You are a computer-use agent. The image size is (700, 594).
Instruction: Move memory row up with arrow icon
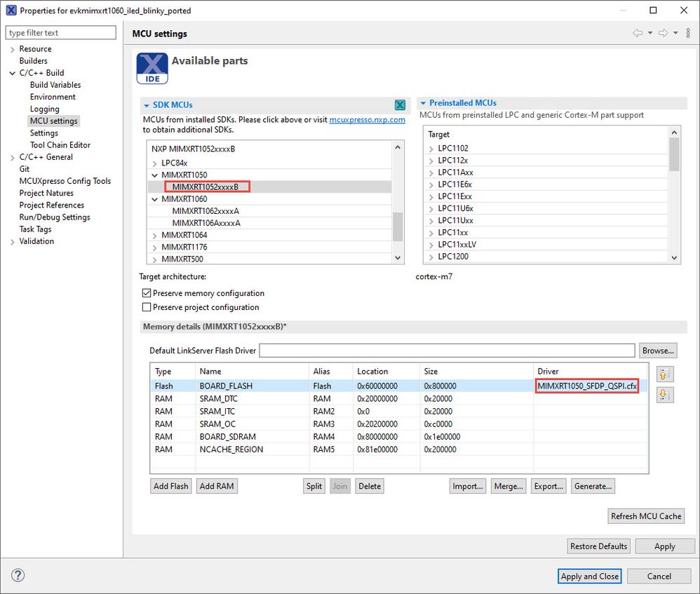point(664,374)
